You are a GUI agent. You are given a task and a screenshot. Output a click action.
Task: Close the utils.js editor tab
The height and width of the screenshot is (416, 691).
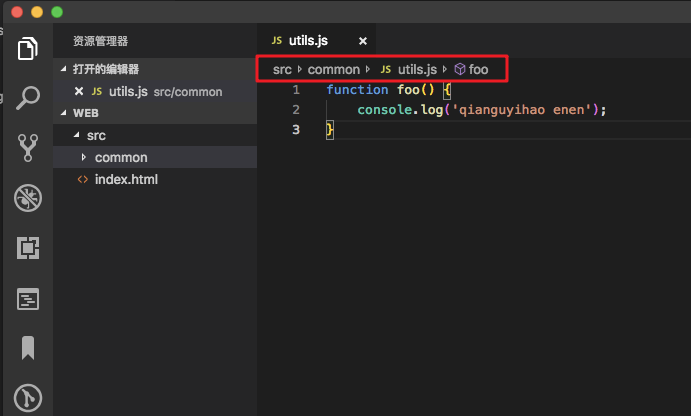pyautogui.click(x=363, y=41)
